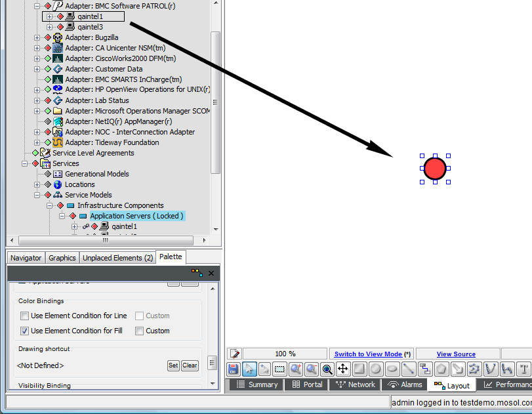Click Set for the drawing shortcut
The width and height of the screenshot is (532, 414).
coord(173,365)
